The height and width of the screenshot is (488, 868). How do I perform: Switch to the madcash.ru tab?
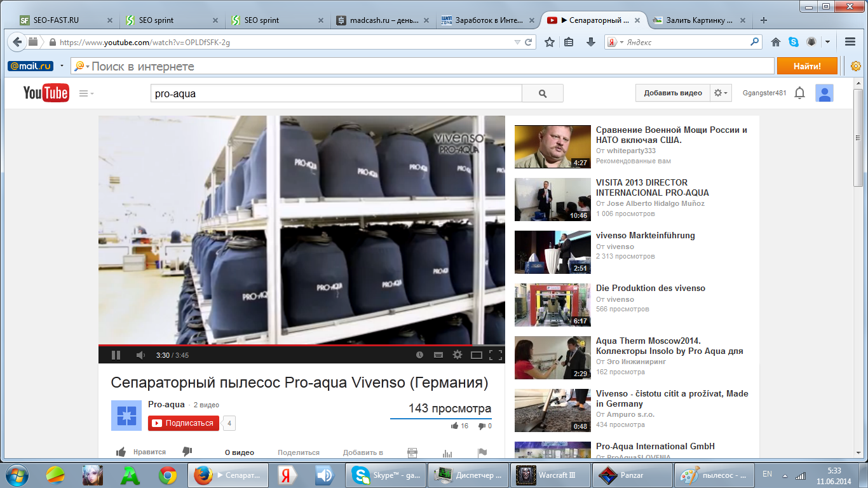click(x=384, y=20)
